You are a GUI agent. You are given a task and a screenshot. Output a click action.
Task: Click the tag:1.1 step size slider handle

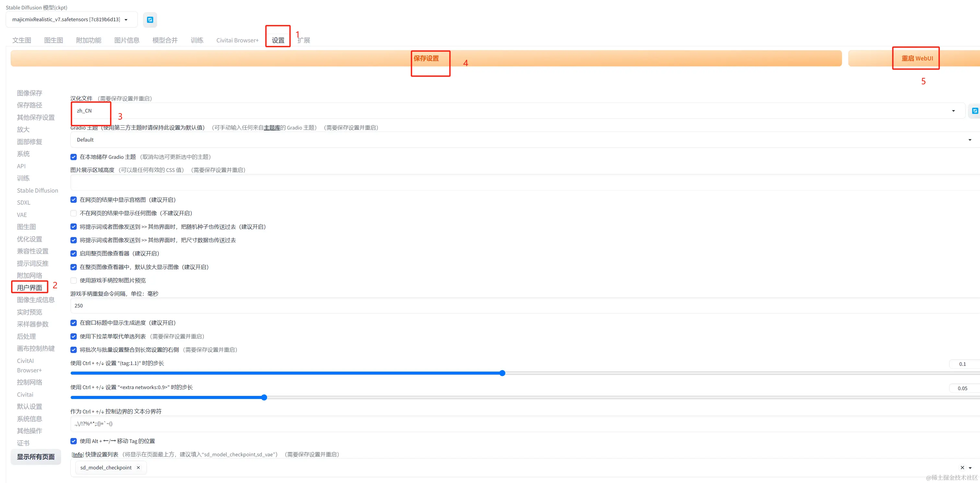tap(502, 373)
